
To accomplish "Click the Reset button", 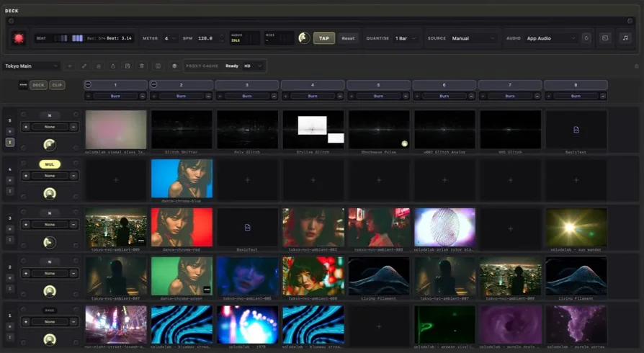I will [x=348, y=38].
